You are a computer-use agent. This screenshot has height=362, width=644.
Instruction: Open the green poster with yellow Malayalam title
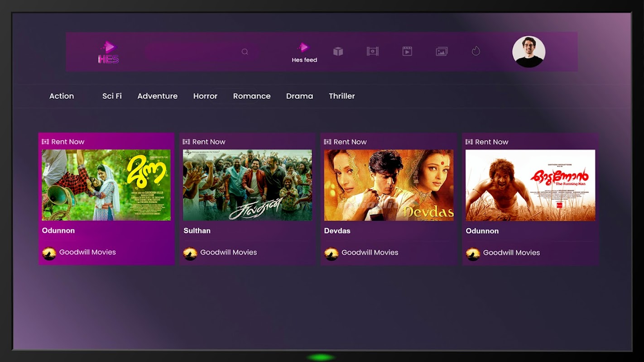[106, 185]
